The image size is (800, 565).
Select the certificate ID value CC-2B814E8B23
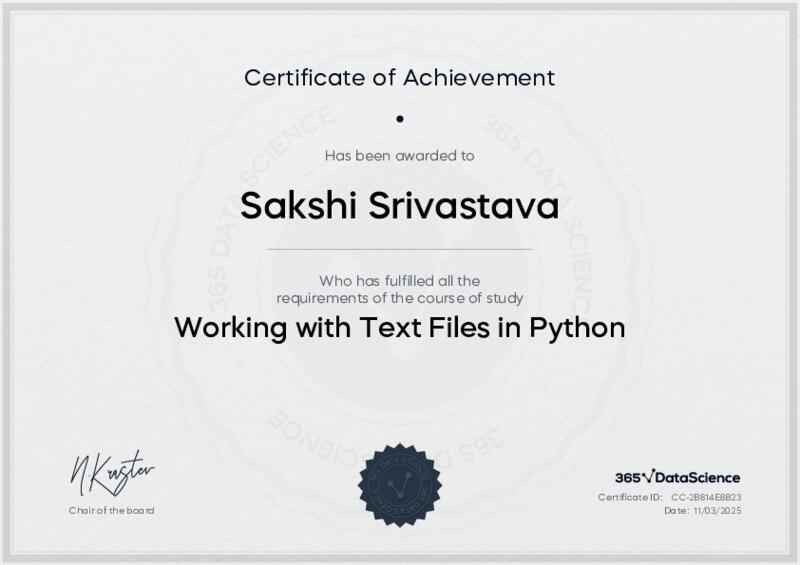coord(705,497)
